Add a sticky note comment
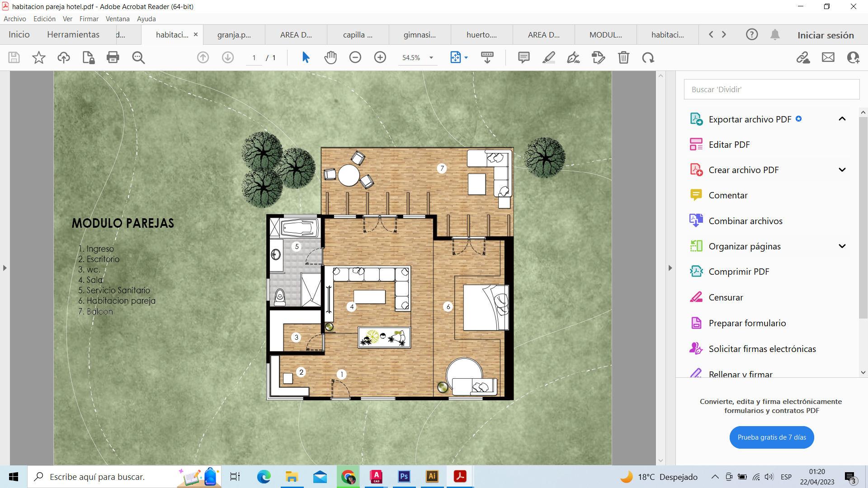Viewport: 868px width, 488px height. pos(524,57)
